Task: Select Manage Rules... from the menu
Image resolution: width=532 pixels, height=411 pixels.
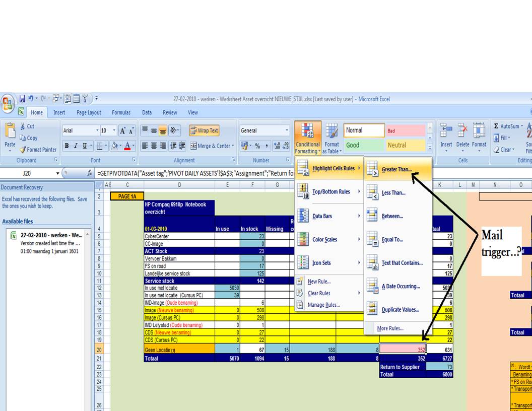Action: tap(323, 305)
